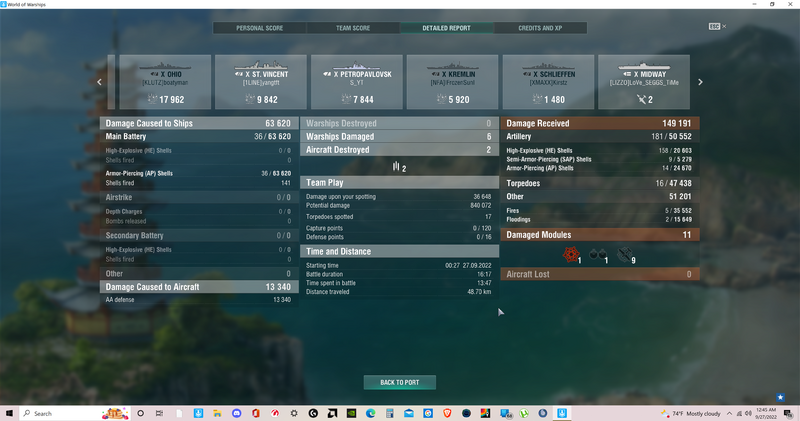Open the active World of Warships taskbar icon
This screenshot has height=421, width=800.
click(x=562, y=413)
